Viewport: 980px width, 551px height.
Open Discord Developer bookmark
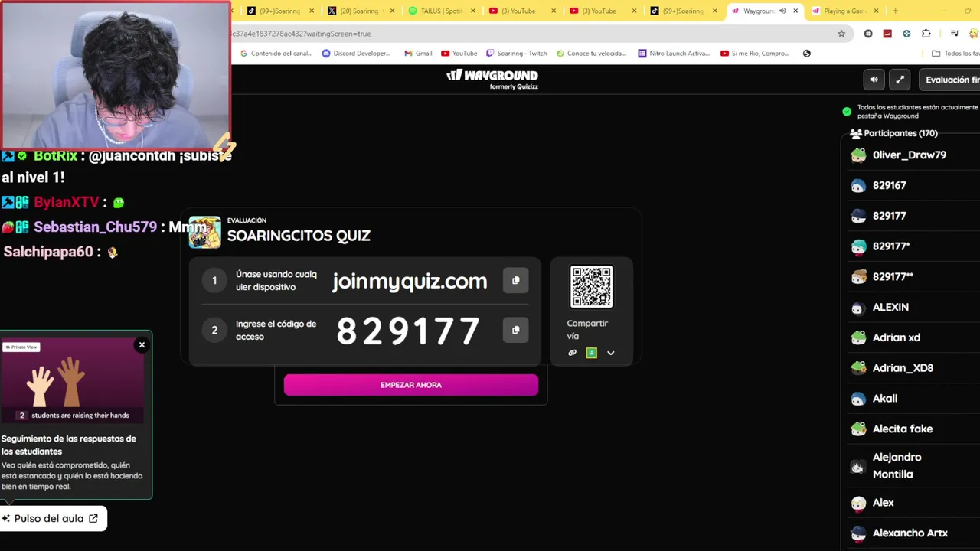click(x=356, y=54)
